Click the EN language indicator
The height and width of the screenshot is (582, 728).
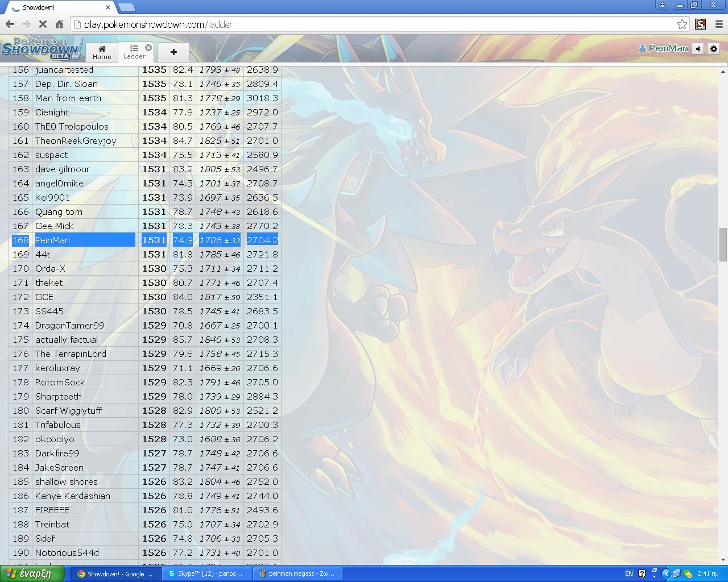coord(629,573)
